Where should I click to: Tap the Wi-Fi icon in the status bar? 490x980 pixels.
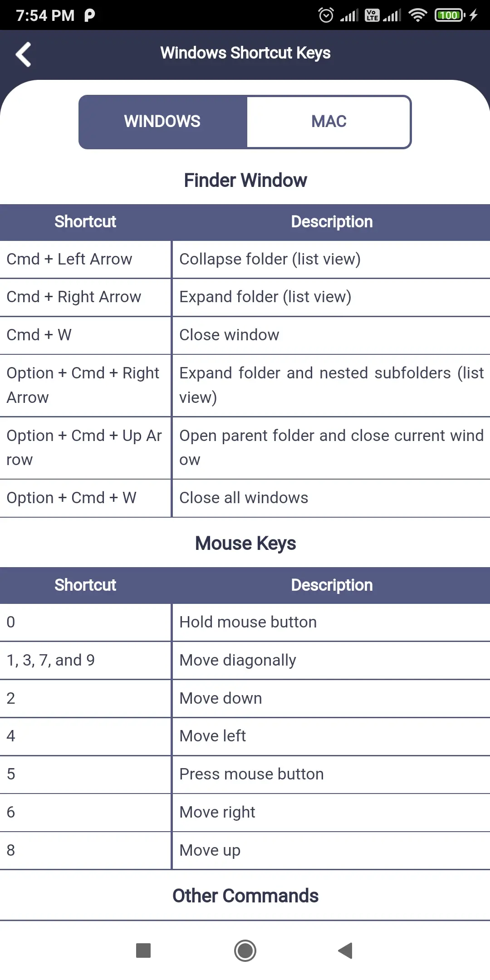click(x=416, y=15)
